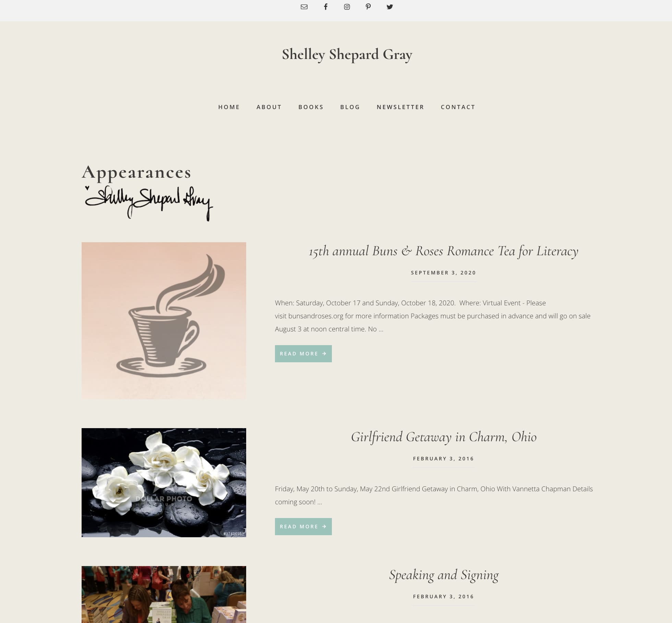Navigate to the NEWSLETTER page

pyautogui.click(x=400, y=107)
